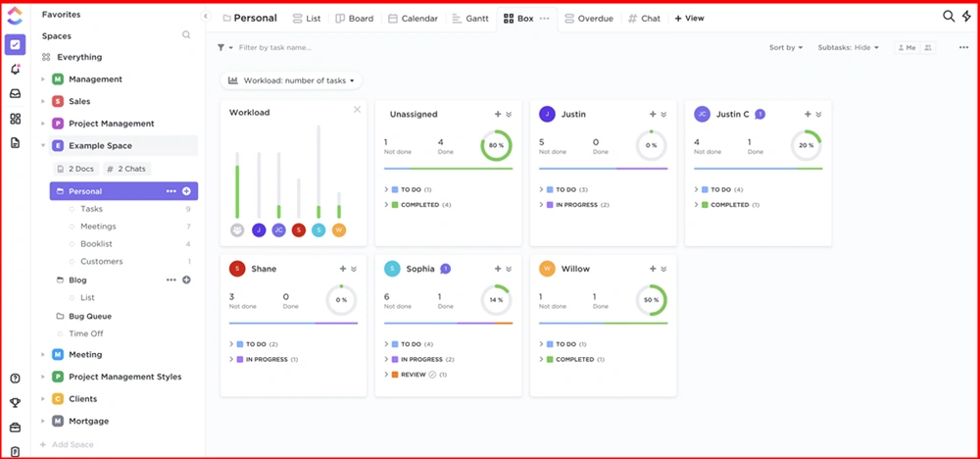Collapse the sidebar with the arrow button
980x459 pixels.
[205, 17]
